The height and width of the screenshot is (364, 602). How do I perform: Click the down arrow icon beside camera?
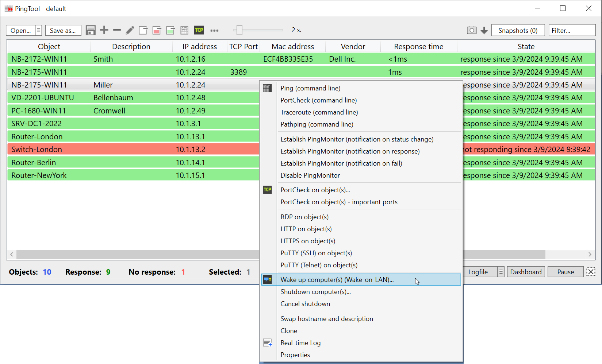(484, 31)
